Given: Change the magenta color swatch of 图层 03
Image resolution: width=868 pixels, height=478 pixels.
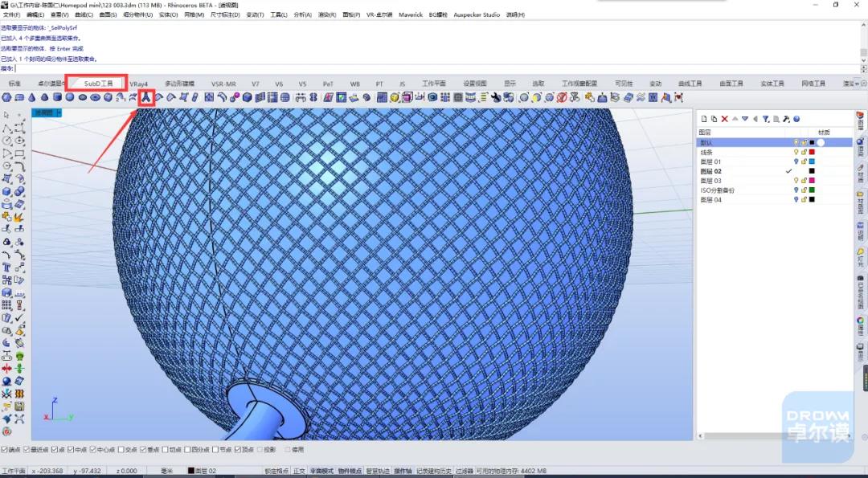Looking at the screenshot, I should pyautogui.click(x=812, y=181).
